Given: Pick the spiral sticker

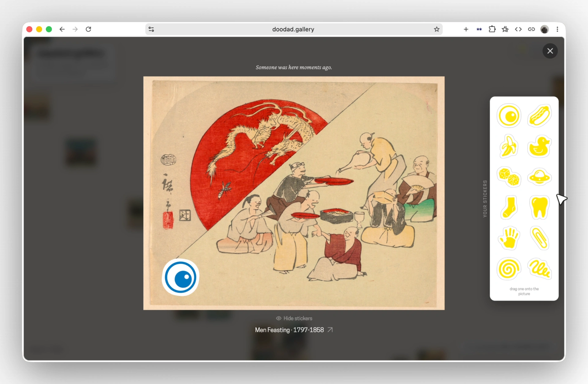Looking at the screenshot, I should 509,269.
